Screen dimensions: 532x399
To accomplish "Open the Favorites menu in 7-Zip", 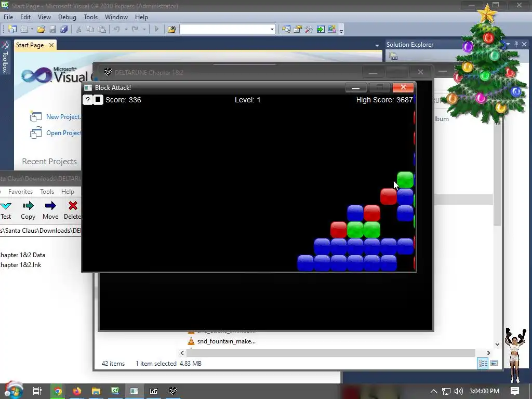I will pyautogui.click(x=20, y=192).
